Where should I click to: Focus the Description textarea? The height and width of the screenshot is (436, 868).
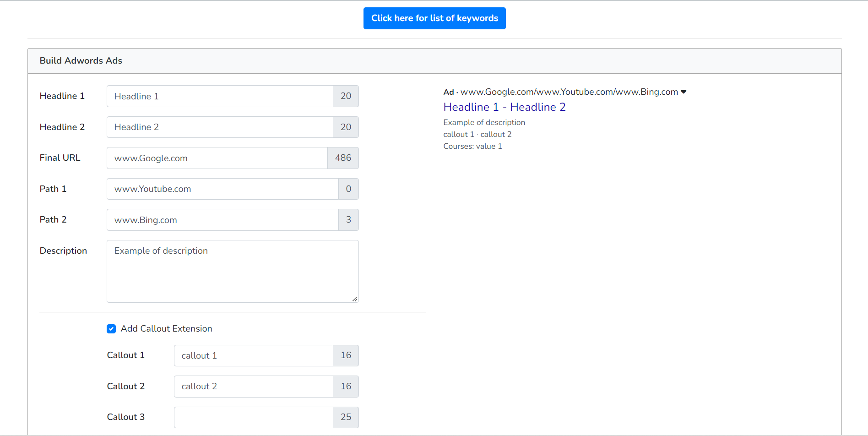[x=233, y=271]
